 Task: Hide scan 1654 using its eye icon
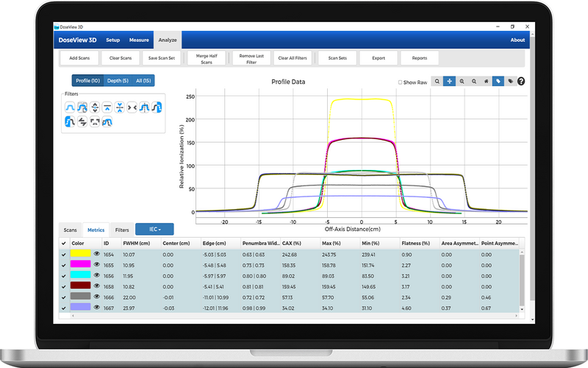[x=96, y=254]
